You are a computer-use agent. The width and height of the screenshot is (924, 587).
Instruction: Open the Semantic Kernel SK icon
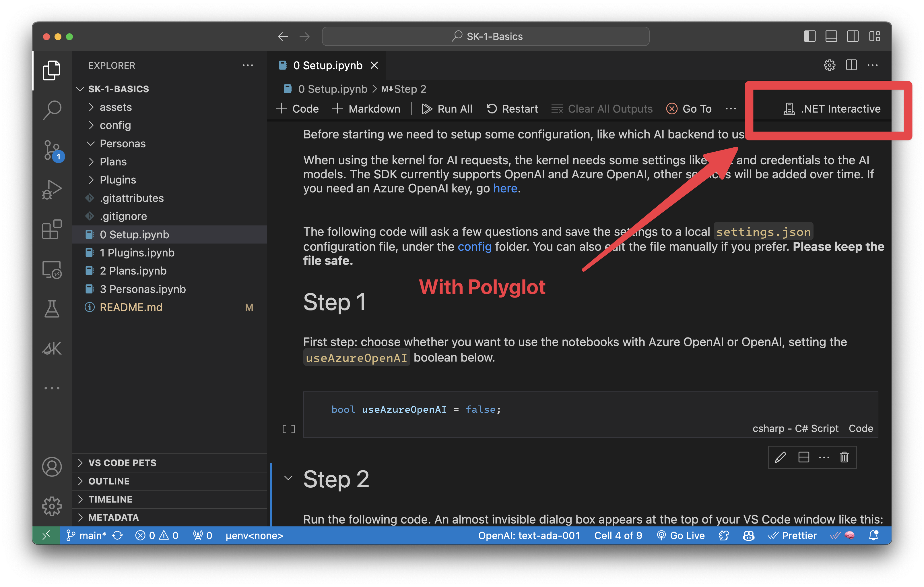52,348
